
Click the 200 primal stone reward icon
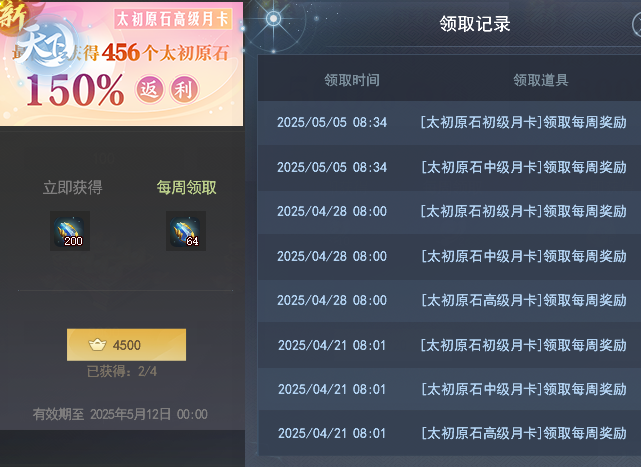coord(70,231)
